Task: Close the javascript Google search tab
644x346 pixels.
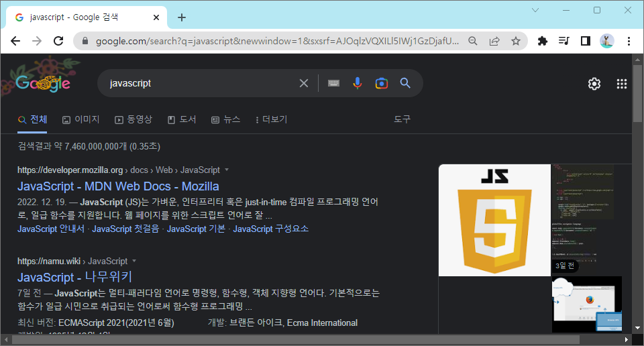Action: click(156, 17)
